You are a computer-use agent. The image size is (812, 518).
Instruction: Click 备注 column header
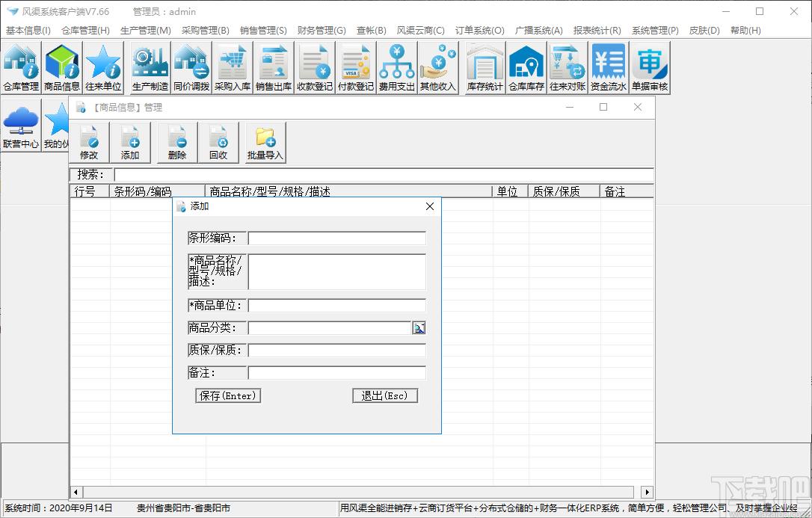[x=627, y=191]
